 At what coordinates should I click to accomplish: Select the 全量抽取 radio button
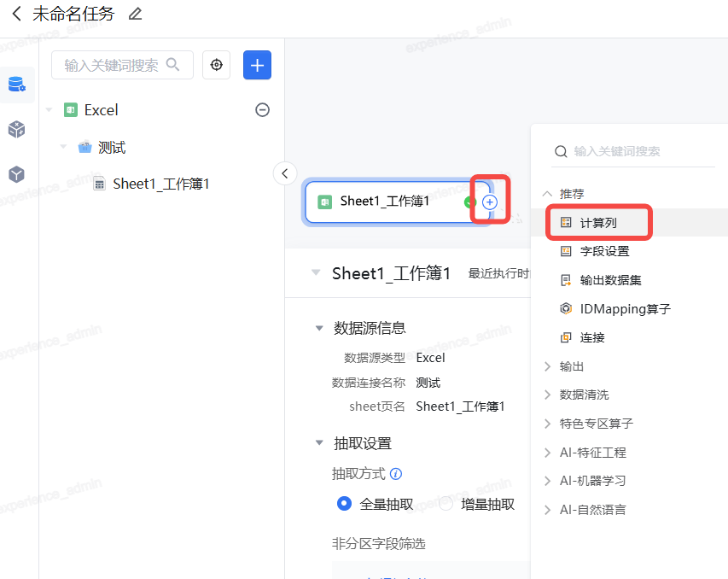[345, 504]
